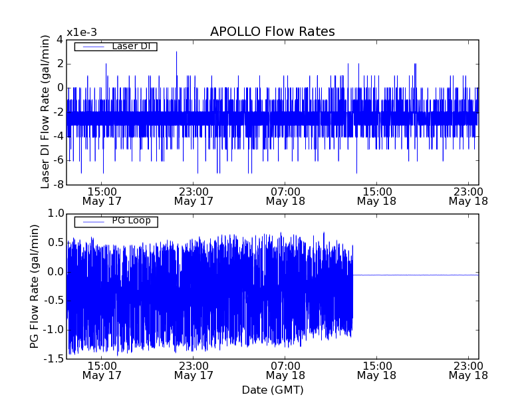Click bottom plot's "23:00 May 18" tick label
The width and height of the screenshot is (532, 399).
click(468, 370)
